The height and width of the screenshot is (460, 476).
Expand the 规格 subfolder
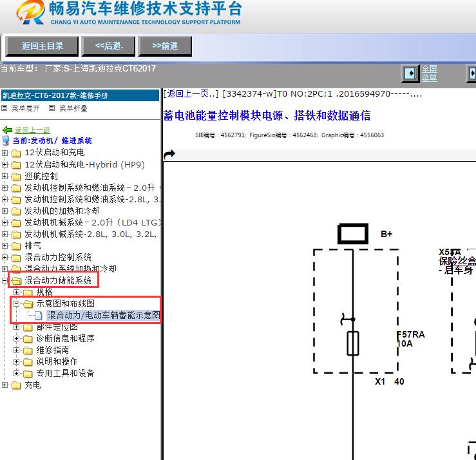16,292
